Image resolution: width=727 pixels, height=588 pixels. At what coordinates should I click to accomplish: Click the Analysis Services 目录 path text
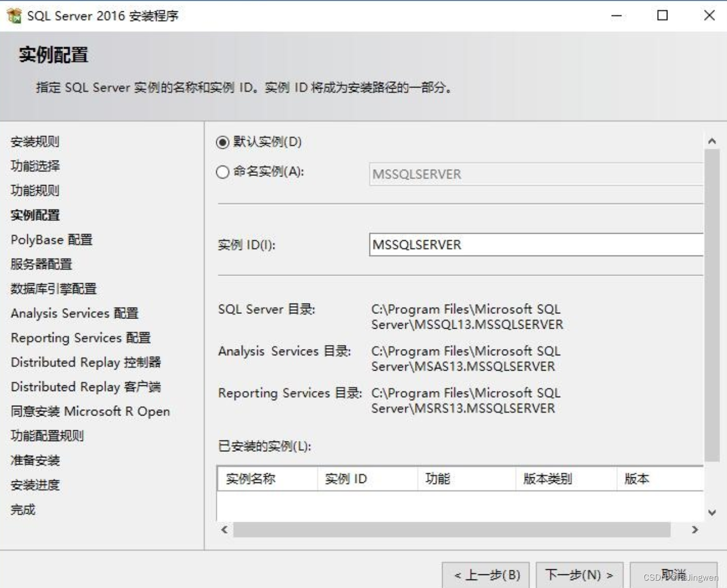pyautogui.click(x=465, y=359)
